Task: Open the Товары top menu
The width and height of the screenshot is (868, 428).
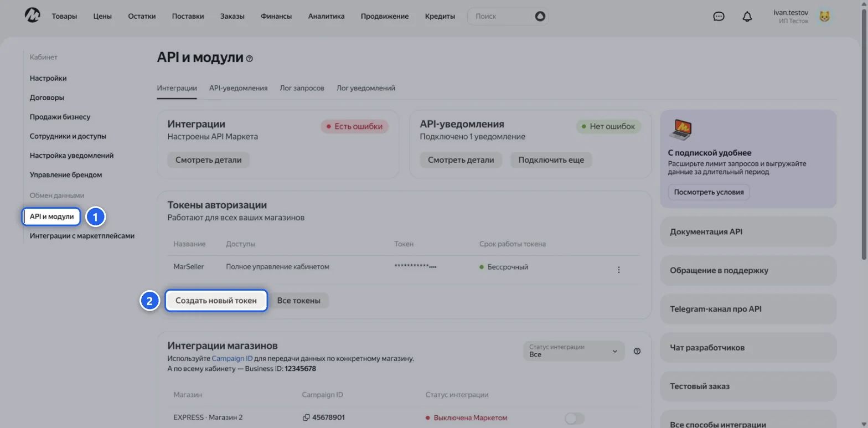Action: pos(65,16)
